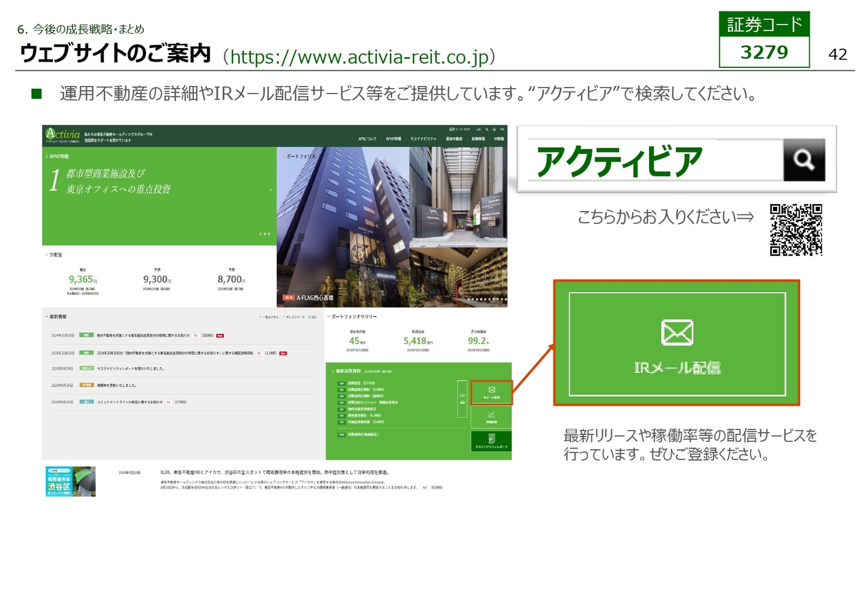Open the サステナビリティレポート button

(492, 441)
